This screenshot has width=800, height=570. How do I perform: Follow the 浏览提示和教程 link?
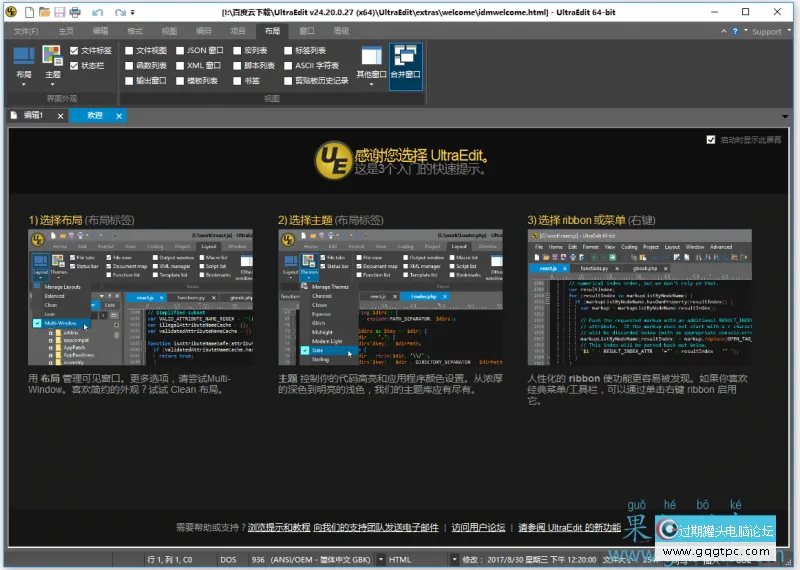click(x=279, y=527)
